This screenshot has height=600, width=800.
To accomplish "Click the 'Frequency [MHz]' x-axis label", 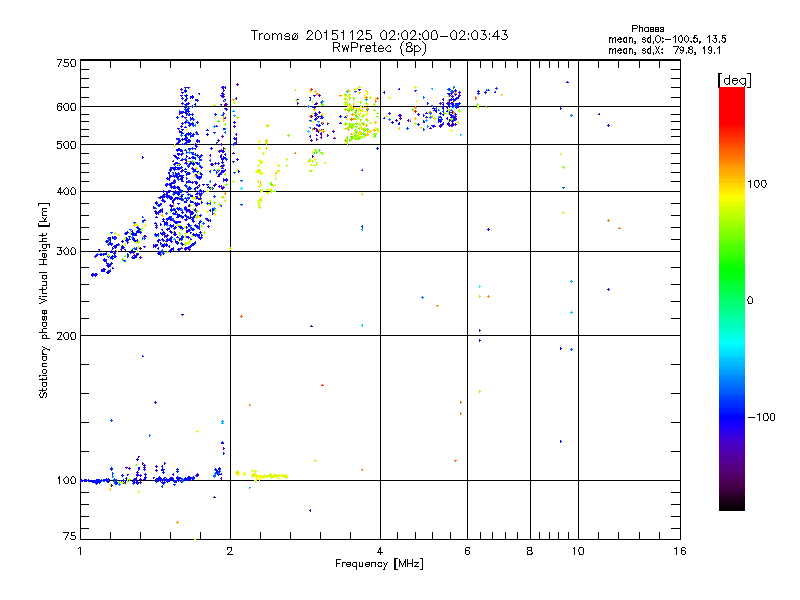I will coord(379,564).
